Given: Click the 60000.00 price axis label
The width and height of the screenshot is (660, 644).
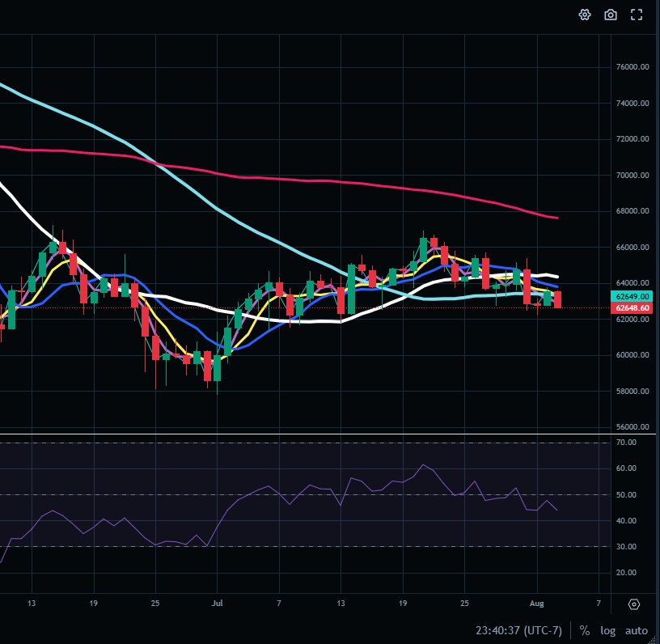Looking at the screenshot, I should pos(632,355).
